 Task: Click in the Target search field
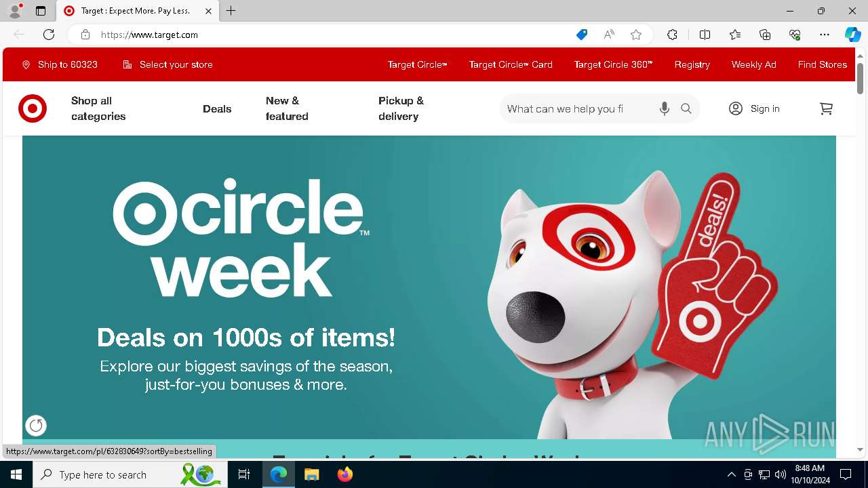576,108
